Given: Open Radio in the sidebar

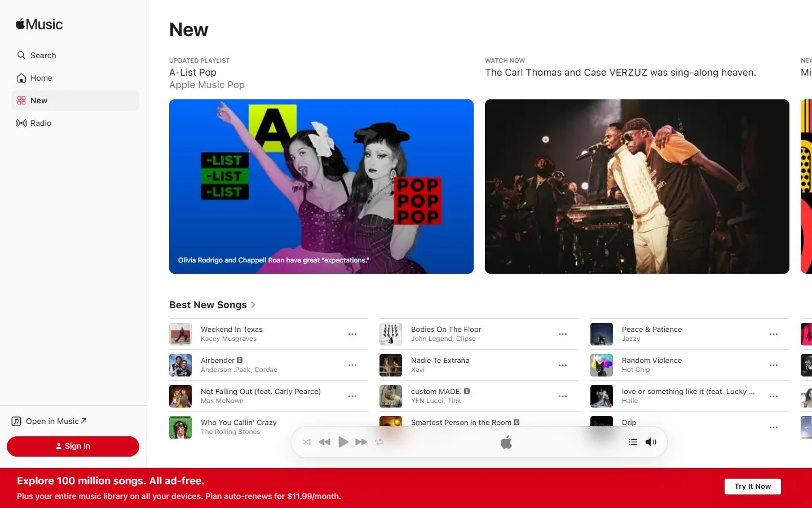Looking at the screenshot, I should [x=75, y=123].
